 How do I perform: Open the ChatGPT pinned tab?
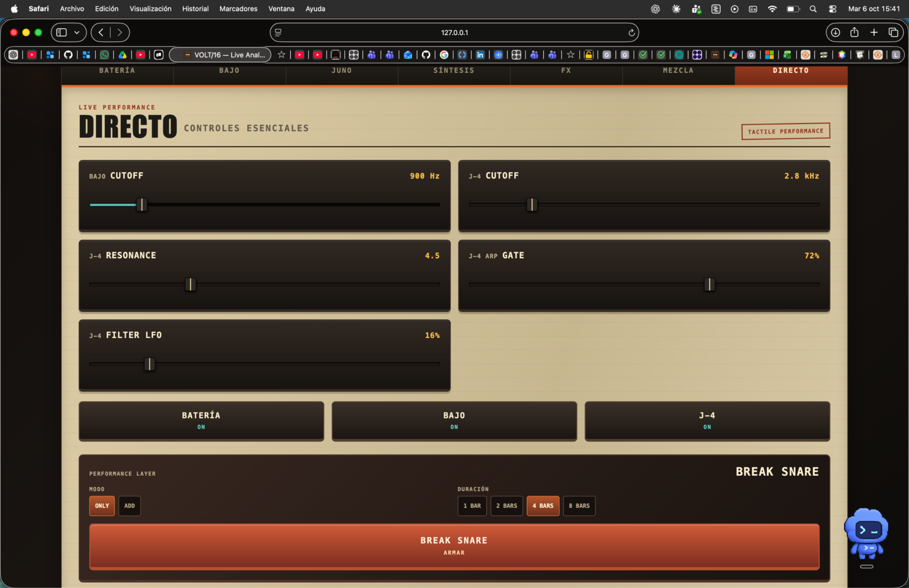[13, 55]
